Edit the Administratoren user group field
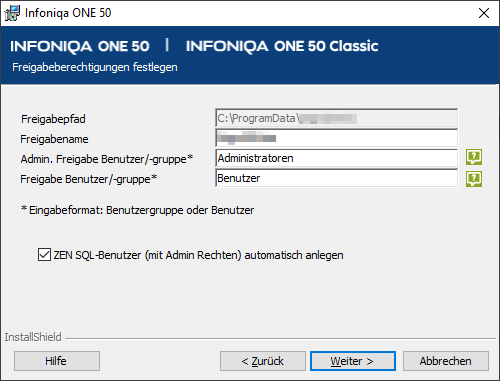Screen dimensions: 500x381 (x=336, y=158)
